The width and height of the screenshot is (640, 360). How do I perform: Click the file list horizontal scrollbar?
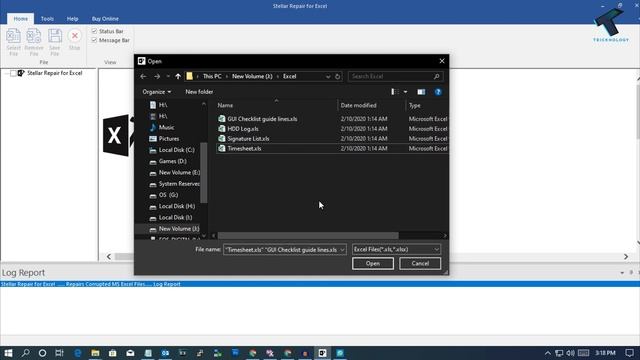[x=308, y=236]
